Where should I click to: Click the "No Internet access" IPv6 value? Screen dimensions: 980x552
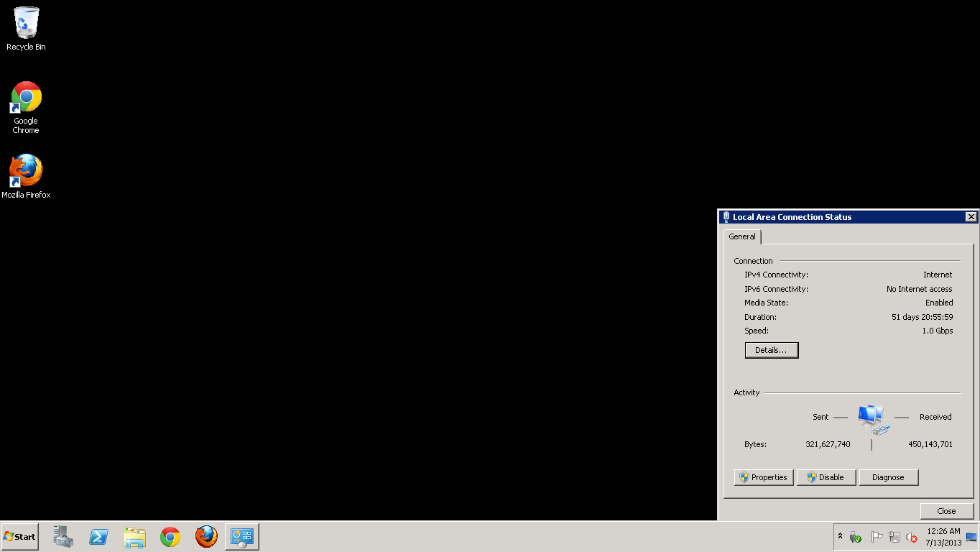tap(920, 289)
